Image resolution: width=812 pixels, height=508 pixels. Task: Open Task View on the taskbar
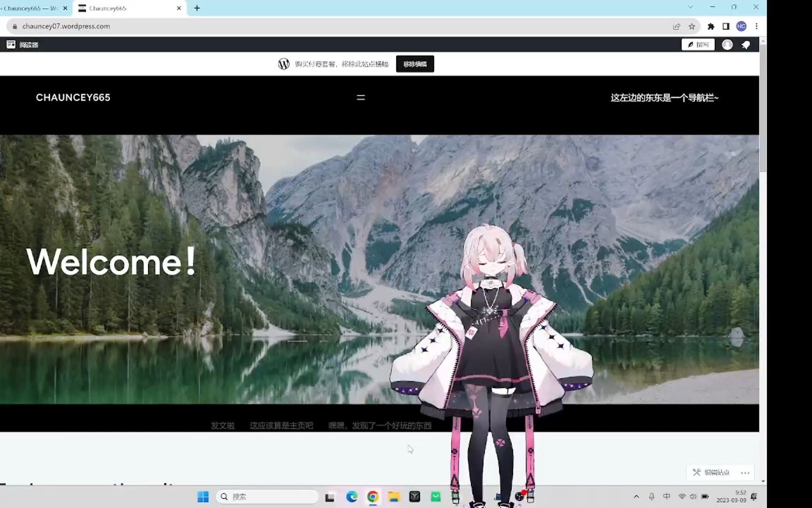(330, 497)
